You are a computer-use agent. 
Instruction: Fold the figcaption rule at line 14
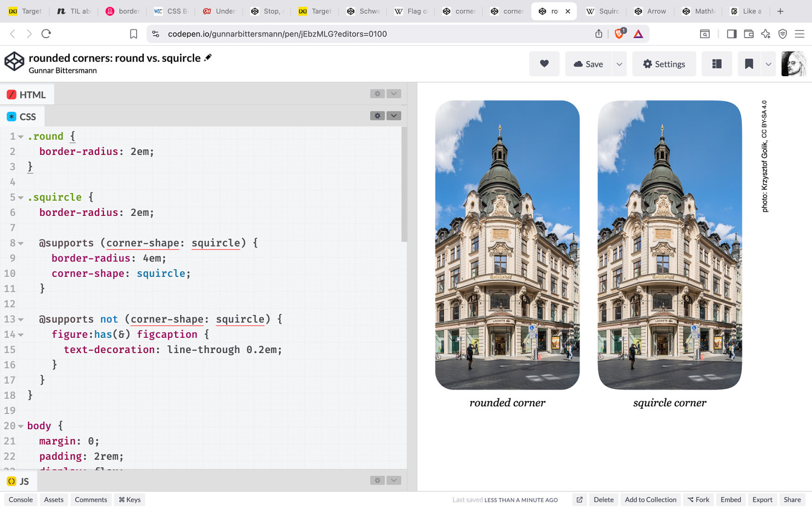[21, 335]
